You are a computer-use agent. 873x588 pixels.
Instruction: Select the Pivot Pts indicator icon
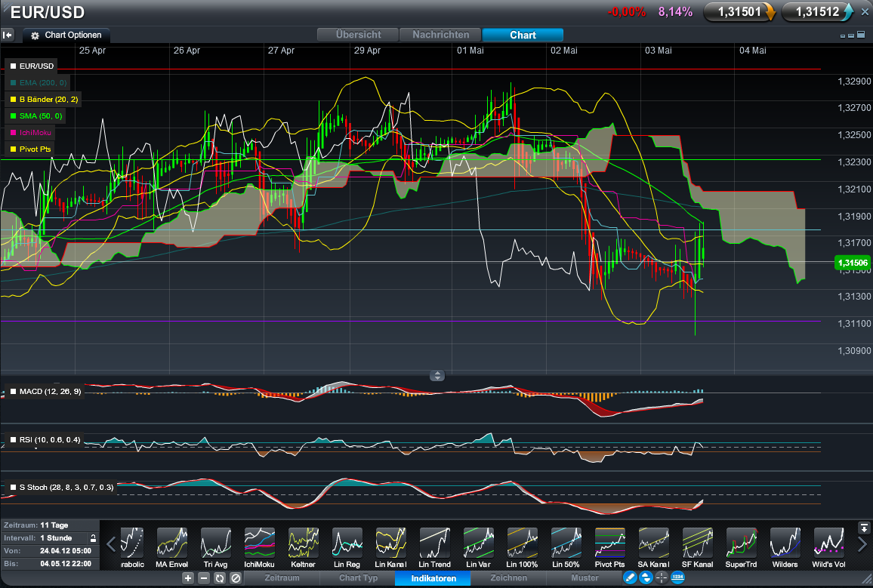609,543
